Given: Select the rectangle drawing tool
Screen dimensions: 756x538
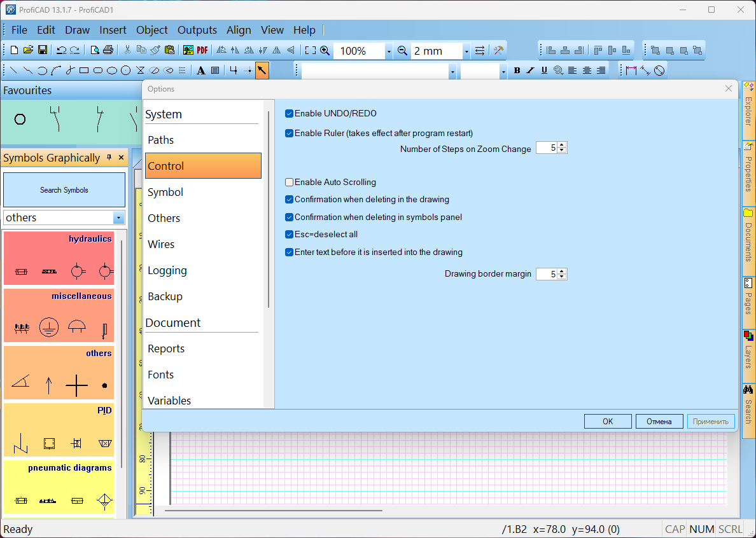Looking at the screenshot, I should (x=84, y=71).
